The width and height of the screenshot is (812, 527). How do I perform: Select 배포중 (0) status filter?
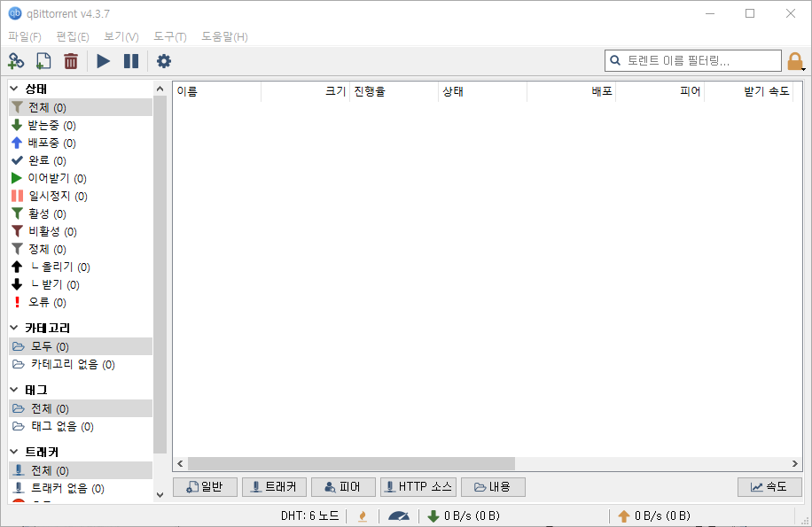[x=81, y=143]
